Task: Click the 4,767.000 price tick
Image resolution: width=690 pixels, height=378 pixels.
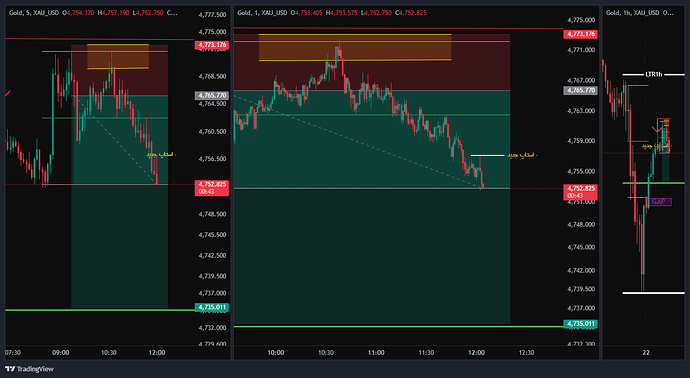Action: 581,81
